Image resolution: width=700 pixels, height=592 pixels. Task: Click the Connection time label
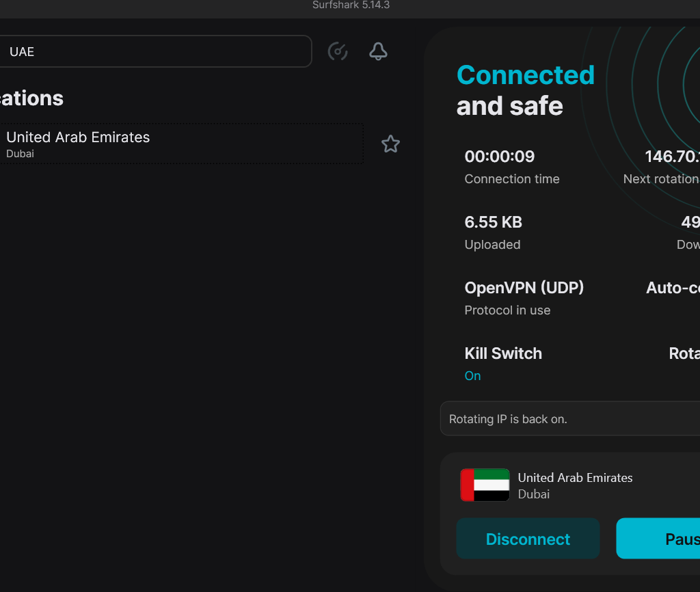(512, 179)
